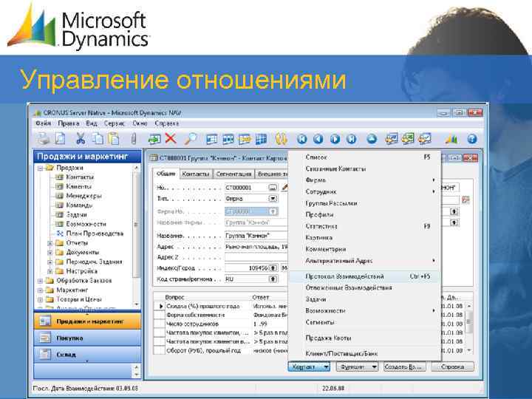Click the empty Адрес 2 field
The width and height of the screenshot is (532, 399).
[256, 257]
